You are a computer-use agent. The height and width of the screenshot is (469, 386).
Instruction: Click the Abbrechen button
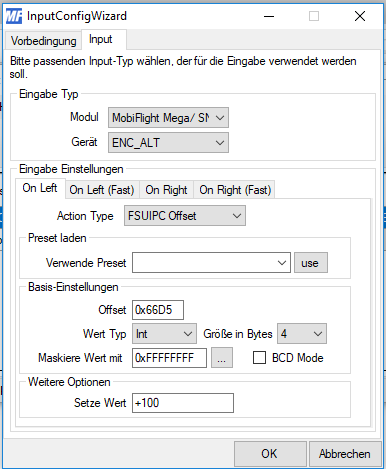[345, 454]
